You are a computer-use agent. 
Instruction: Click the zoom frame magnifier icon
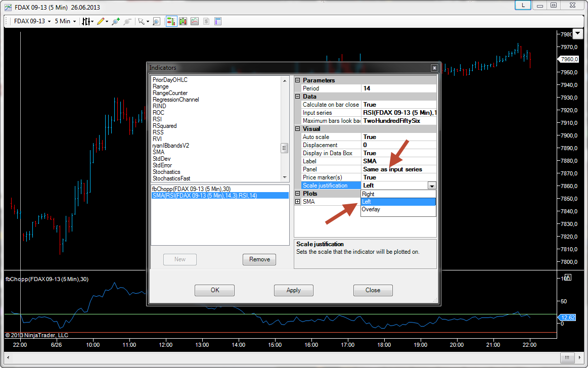[x=156, y=21]
